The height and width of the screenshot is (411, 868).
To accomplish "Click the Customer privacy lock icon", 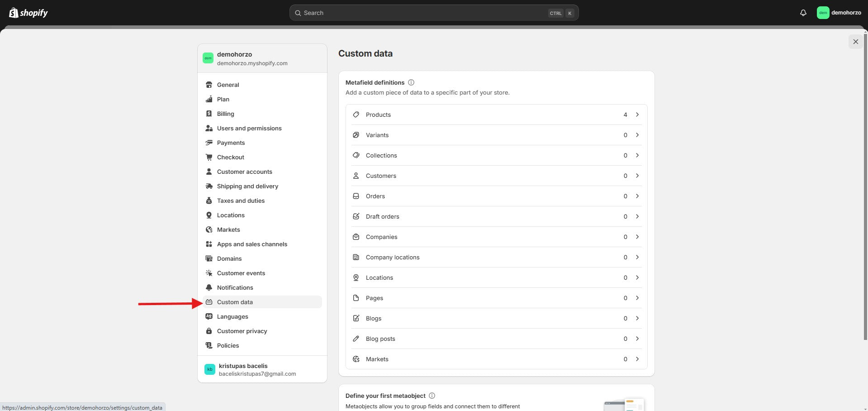I will point(209,331).
